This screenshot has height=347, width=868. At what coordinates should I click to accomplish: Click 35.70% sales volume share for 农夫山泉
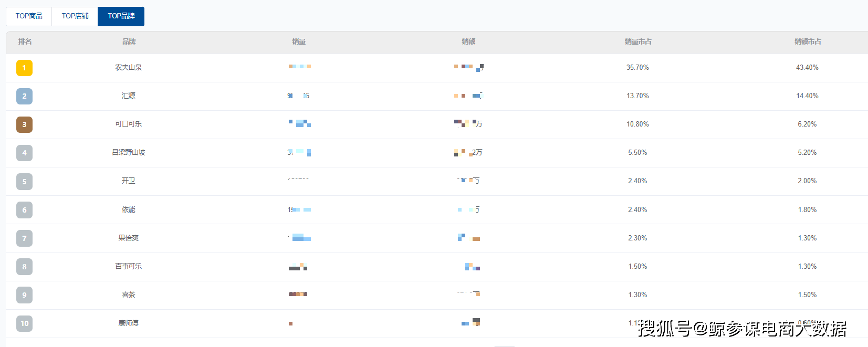637,68
